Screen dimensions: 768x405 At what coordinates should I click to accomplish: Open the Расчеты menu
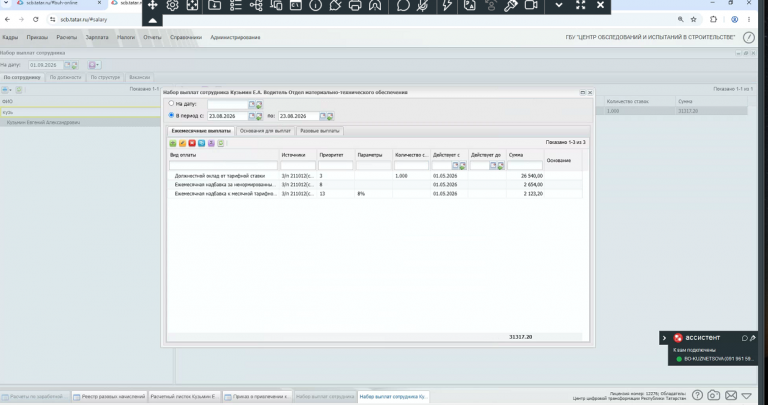coord(67,37)
